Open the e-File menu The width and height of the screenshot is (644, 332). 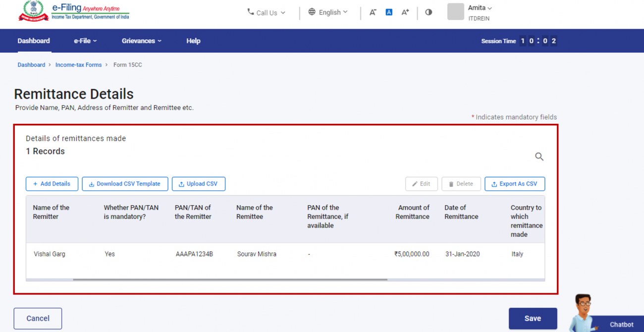tap(84, 41)
